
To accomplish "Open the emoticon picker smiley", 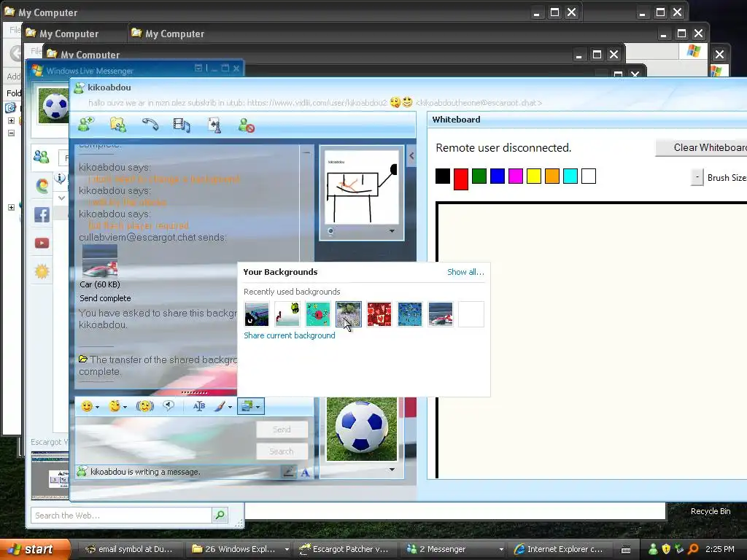I will [87, 406].
